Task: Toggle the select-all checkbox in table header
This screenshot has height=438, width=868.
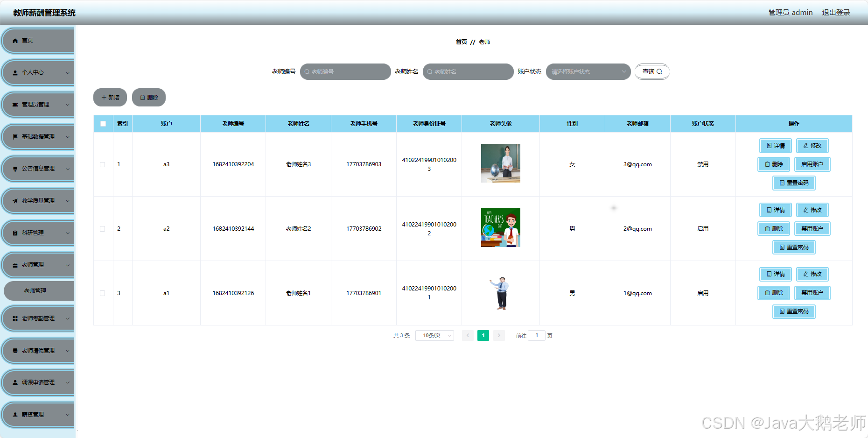Action: [x=103, y=124]
